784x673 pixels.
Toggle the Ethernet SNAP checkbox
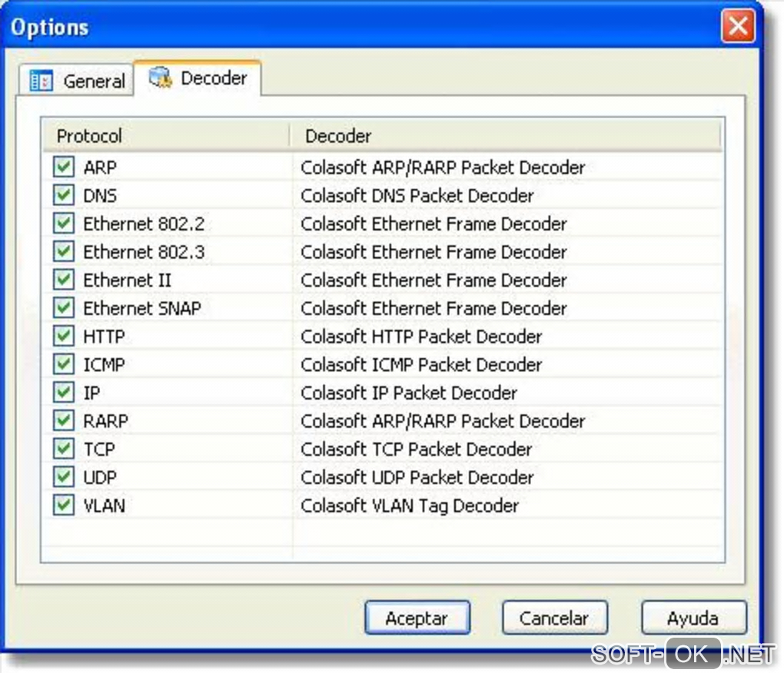coord(64,308)
